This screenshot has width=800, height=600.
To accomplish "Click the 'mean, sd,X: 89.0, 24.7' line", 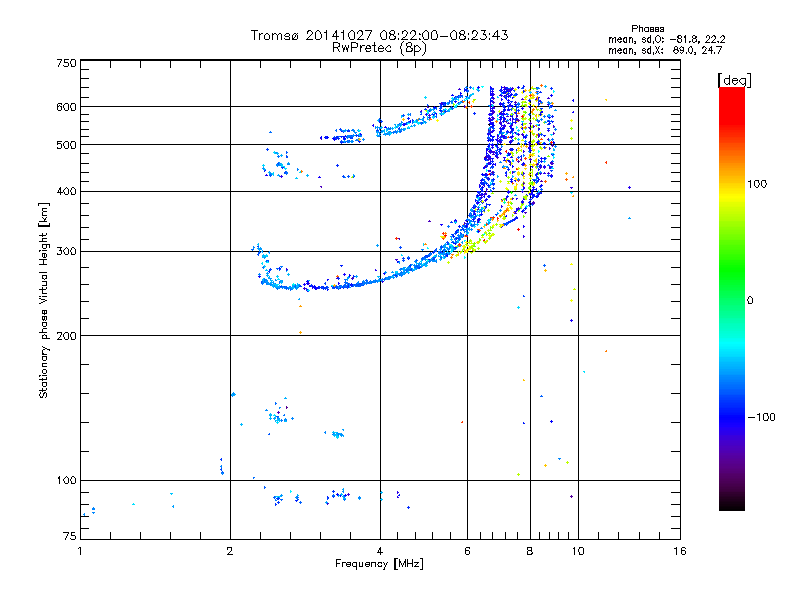I will click(665, 50).
